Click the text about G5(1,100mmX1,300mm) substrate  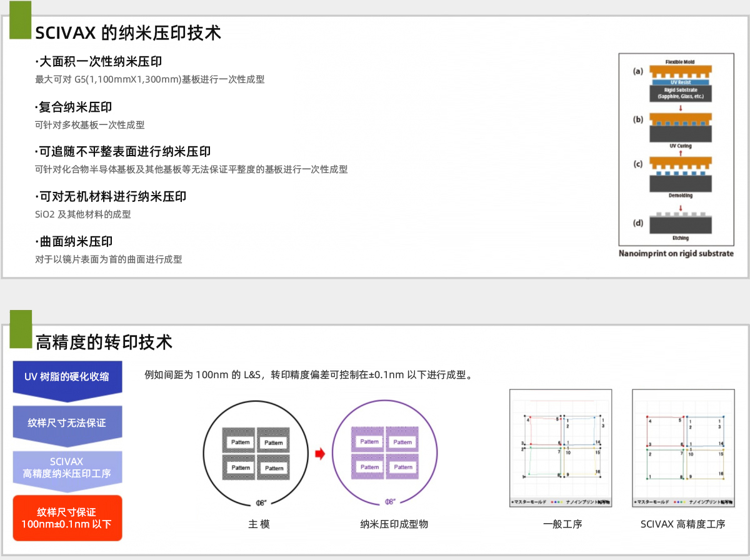tap(150, 79)
